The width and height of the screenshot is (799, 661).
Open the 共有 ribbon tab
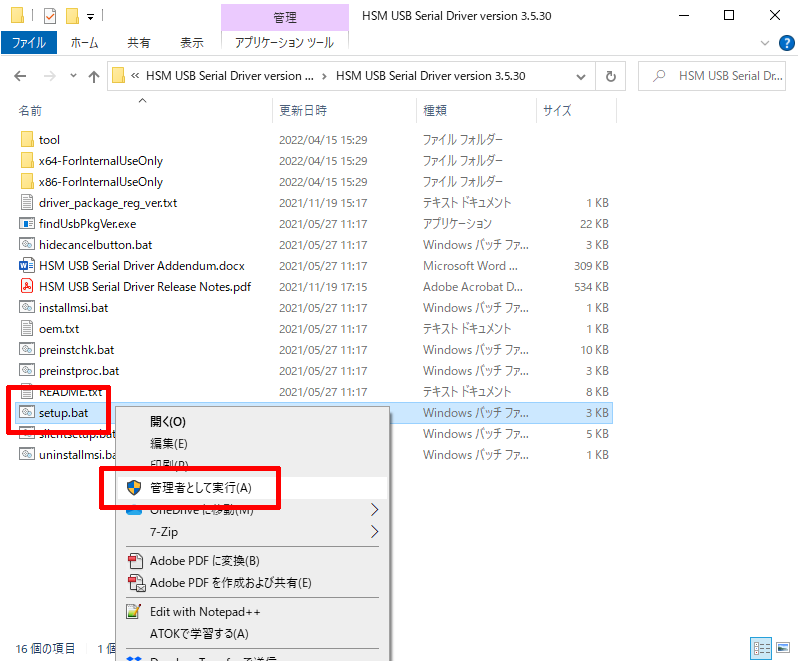click(139, 43)
